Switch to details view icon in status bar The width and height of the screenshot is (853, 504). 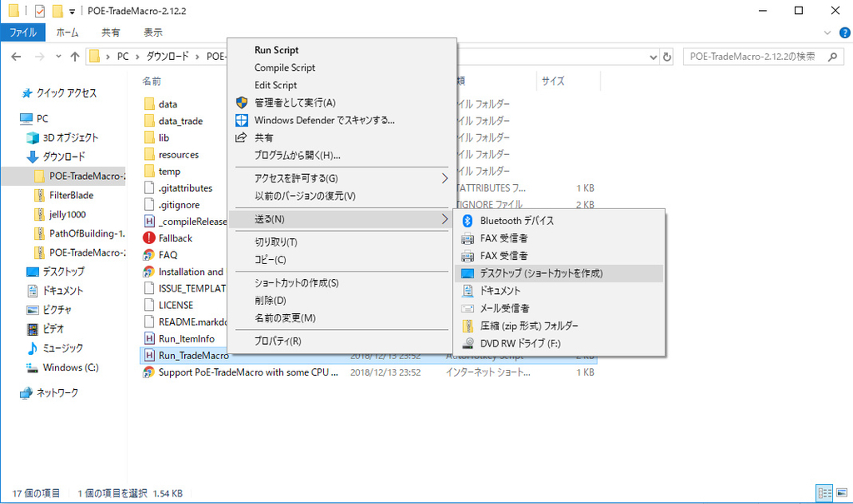pyautogui.click(x=825, y=493)
